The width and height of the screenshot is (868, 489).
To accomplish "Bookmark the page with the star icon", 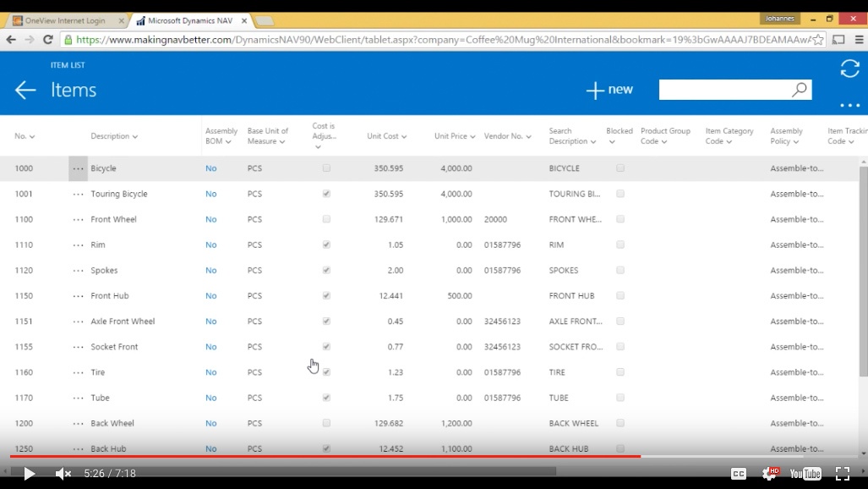I will pyautogui.click(x=817, y=40).
